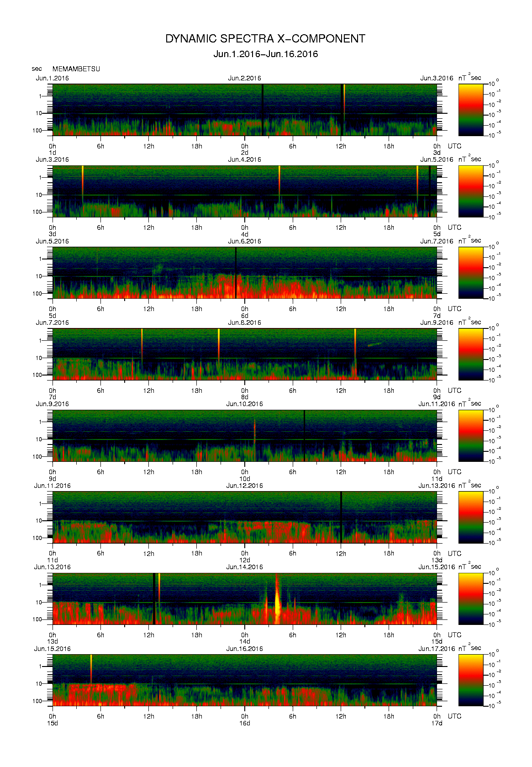
Task: Click the "1d" day marker
Action: (x=53, y=153)
